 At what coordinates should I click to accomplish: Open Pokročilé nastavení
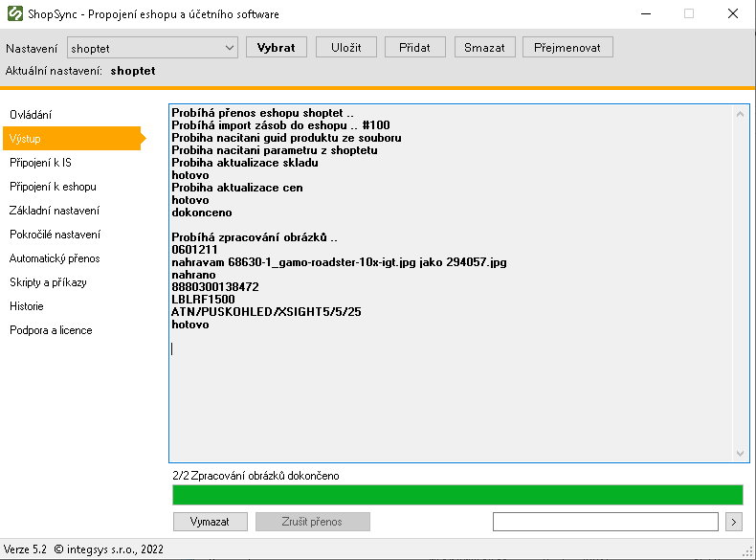pyautogui.click(x=55, y=235)
